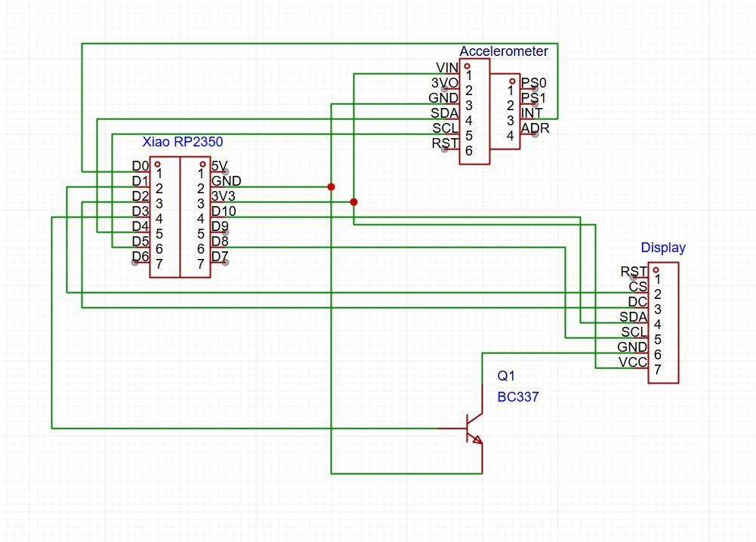This screenshot has height=542, width=756.
Task: Select the GND pin on Xiao RP2350
Action: (226, 181)
